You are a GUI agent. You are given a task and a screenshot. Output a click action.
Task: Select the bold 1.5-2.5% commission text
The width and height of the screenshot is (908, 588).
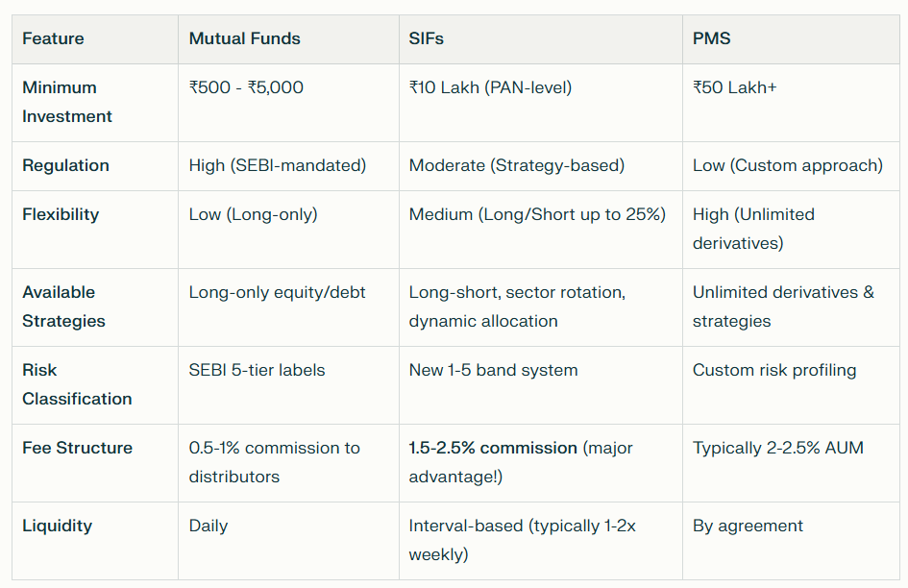click(493, 448)
